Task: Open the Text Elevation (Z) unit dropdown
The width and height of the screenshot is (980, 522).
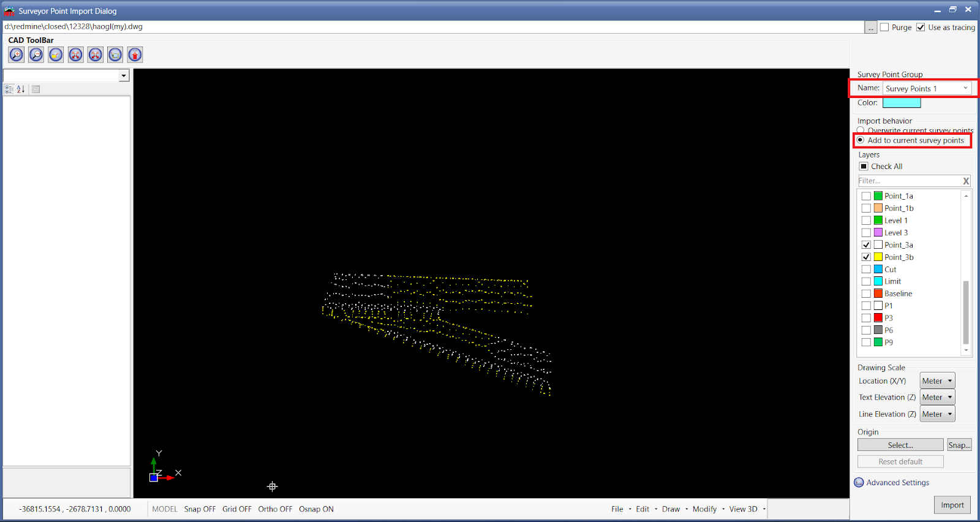Action: coord(937,397)
